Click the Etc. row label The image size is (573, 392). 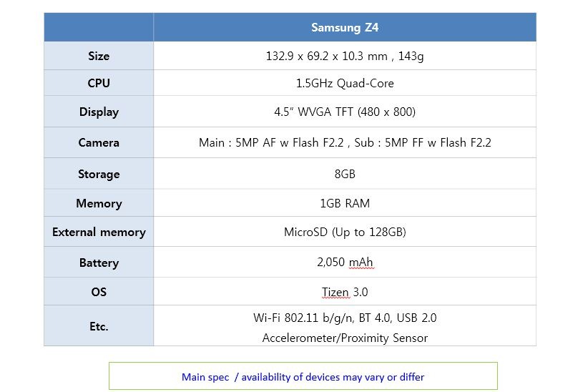(99, 326)
